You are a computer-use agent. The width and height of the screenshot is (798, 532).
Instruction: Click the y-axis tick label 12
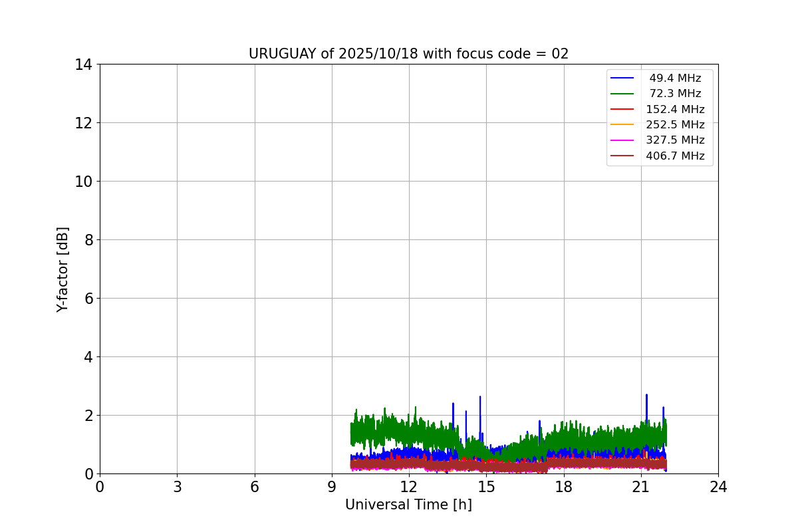(84, 123)
